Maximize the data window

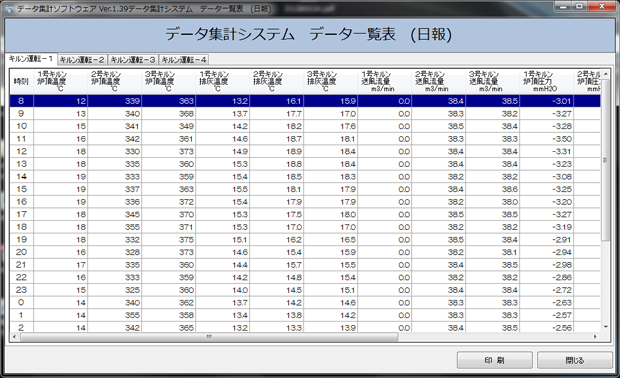579,6
